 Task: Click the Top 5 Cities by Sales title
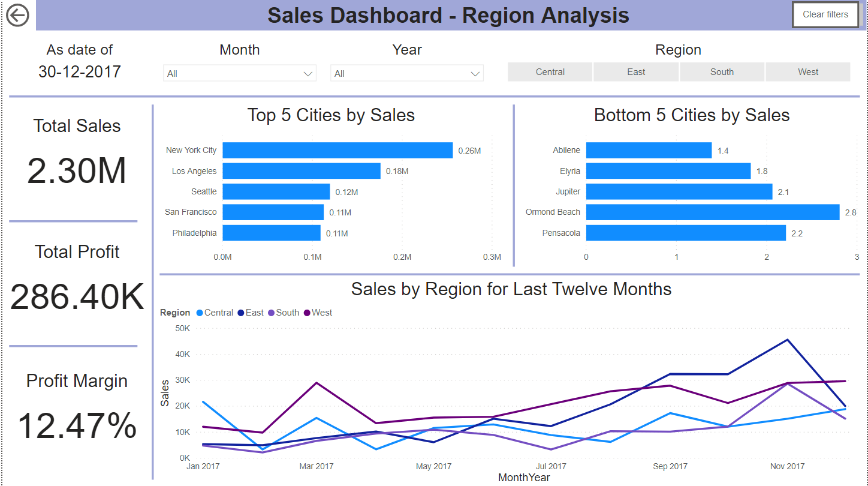(331, 115)
